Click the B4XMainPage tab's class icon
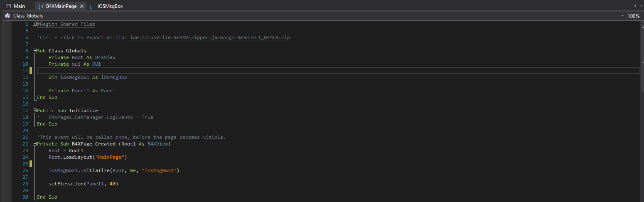 [41, 6]
